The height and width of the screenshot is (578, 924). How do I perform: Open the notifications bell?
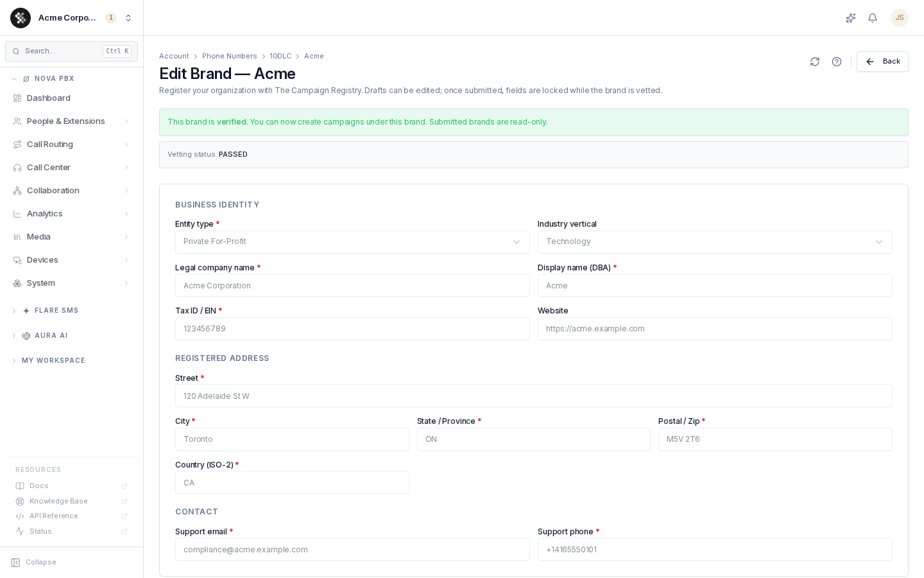(x=873, y=18)
